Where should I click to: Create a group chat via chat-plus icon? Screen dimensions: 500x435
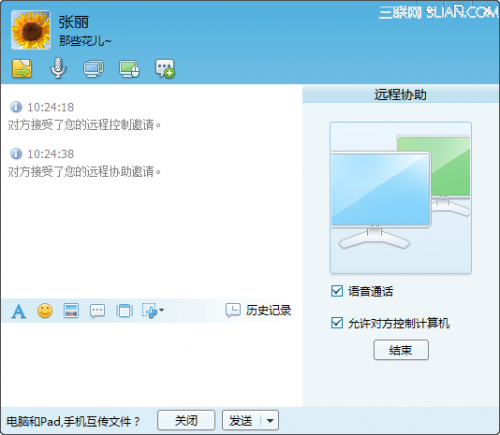pyautogui.click(x=165, y=69)
